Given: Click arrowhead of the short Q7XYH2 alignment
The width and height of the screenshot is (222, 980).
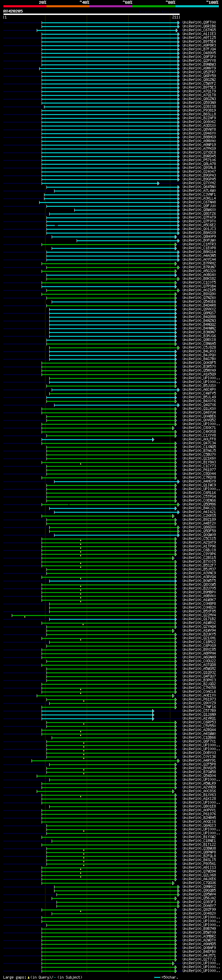Looking at the screenshot, I should [x=158, y=183].
